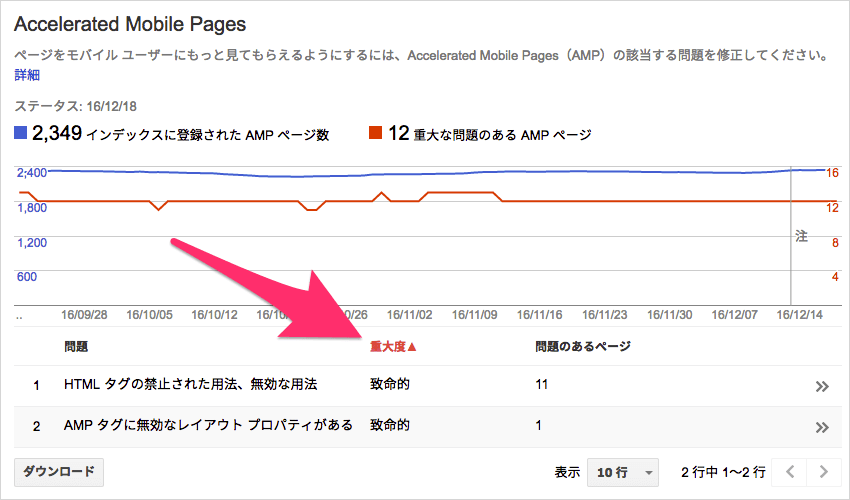The image size is (850, 500).
Task: Click the page count value 1 in row 2
Action: 538,425
